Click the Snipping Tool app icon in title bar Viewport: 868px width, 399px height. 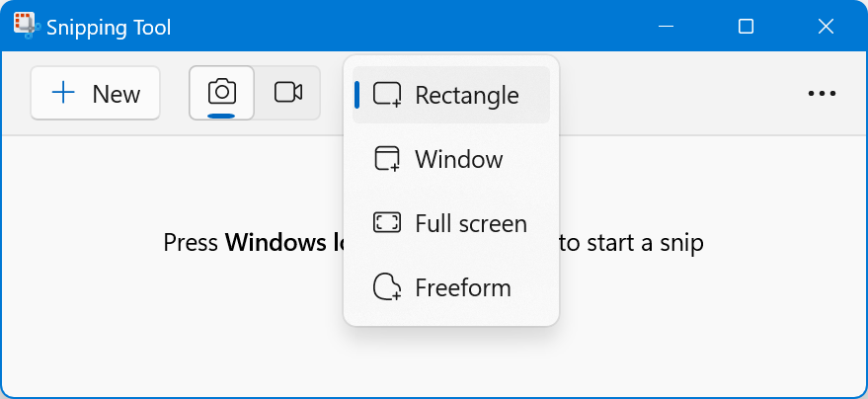(x=26, y=27)
